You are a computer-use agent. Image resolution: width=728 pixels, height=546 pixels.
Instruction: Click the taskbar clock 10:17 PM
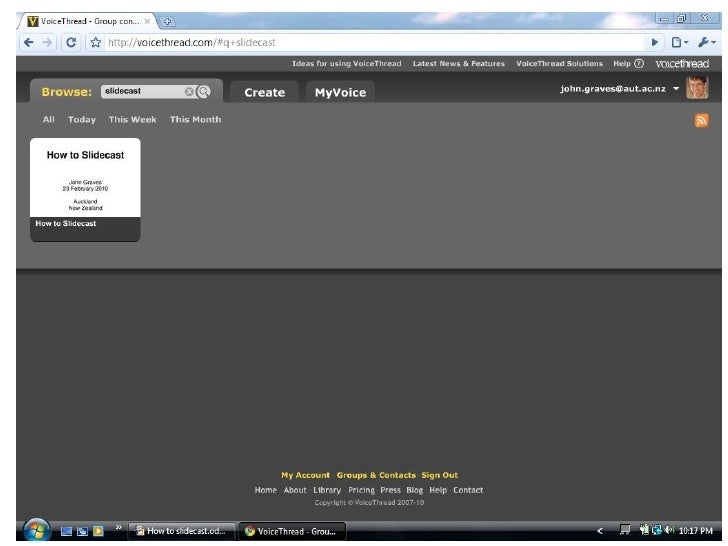[x=696, y=531]
